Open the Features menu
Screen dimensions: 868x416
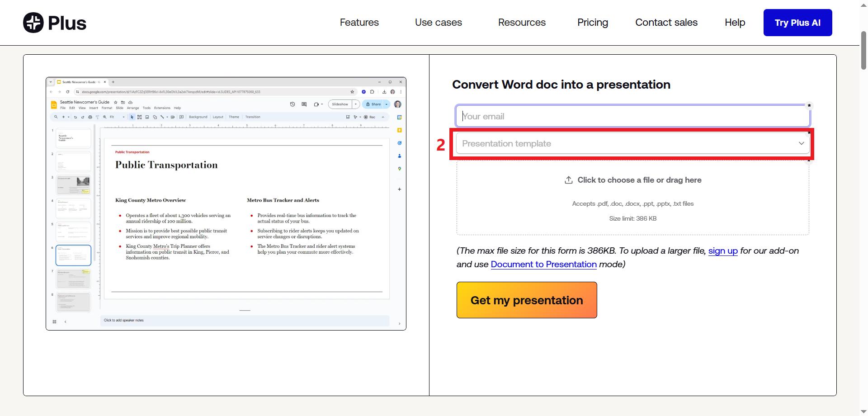(359, 23)
